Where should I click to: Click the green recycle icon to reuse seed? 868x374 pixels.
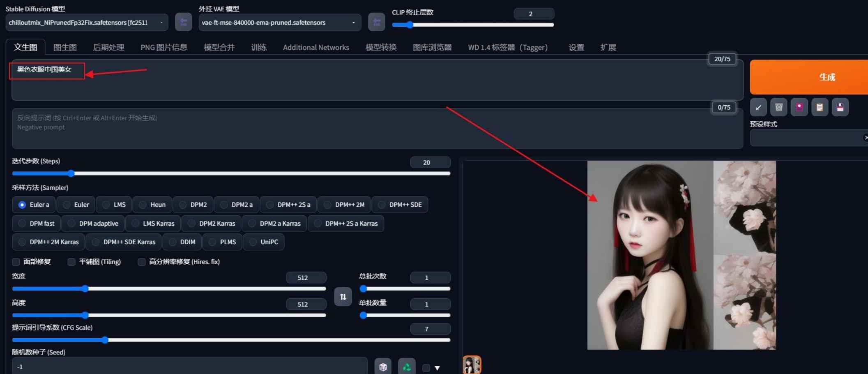click(406, 367)
